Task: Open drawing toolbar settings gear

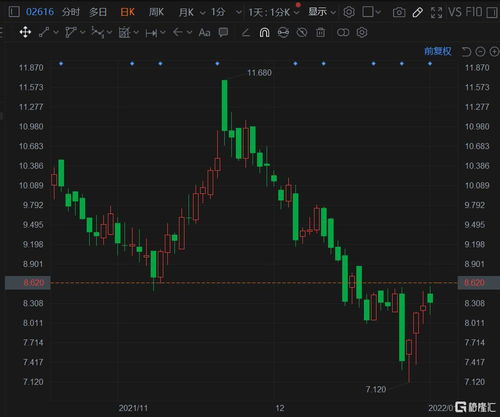Action: coord(362,33)
